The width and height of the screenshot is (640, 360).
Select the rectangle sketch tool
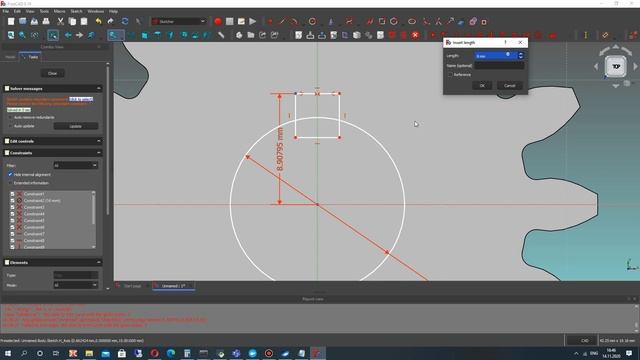tap(382, 22)
